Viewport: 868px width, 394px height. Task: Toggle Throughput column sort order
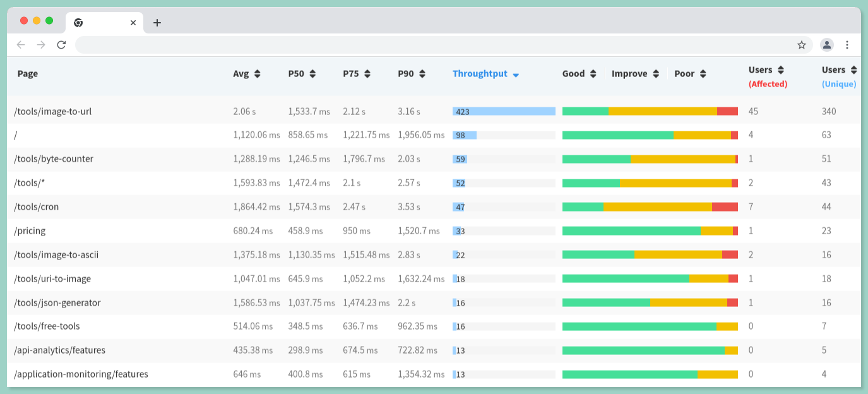486,74
